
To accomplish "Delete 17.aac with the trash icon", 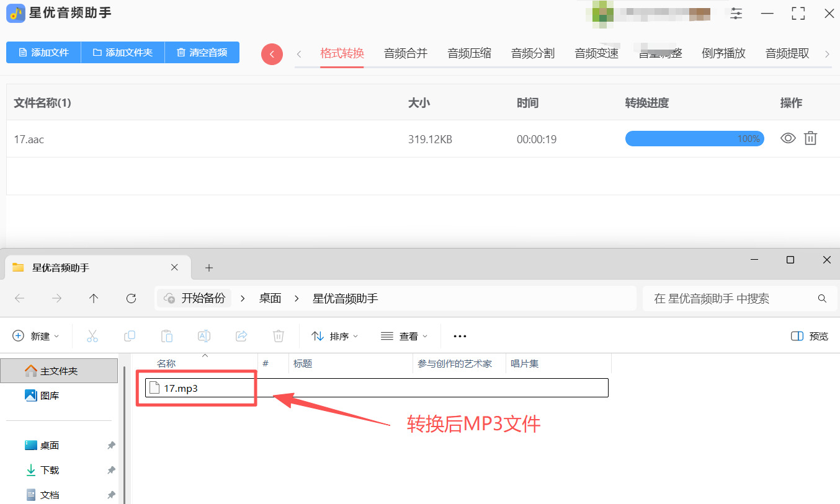I will pos(810,138).
